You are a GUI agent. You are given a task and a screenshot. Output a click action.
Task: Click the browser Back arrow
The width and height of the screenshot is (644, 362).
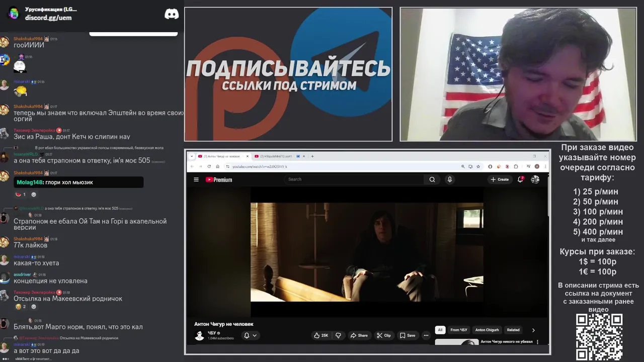[192, 166]
